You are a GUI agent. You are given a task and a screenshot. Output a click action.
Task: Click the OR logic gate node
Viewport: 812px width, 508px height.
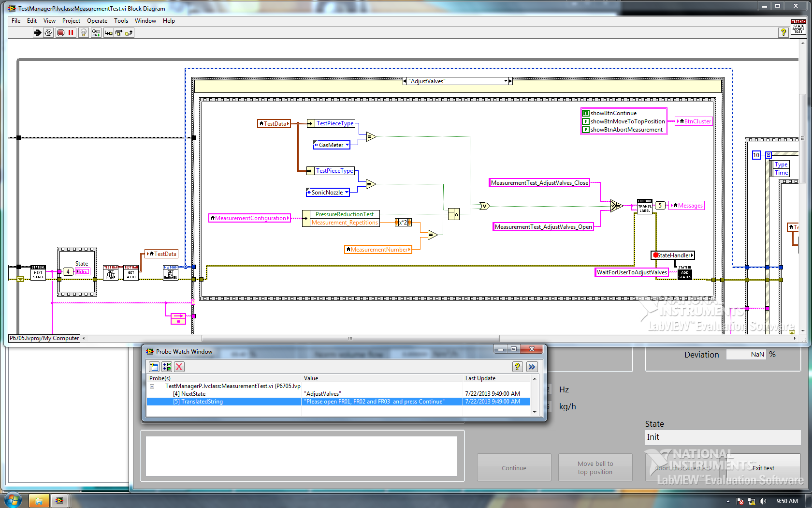click(484, 206)
